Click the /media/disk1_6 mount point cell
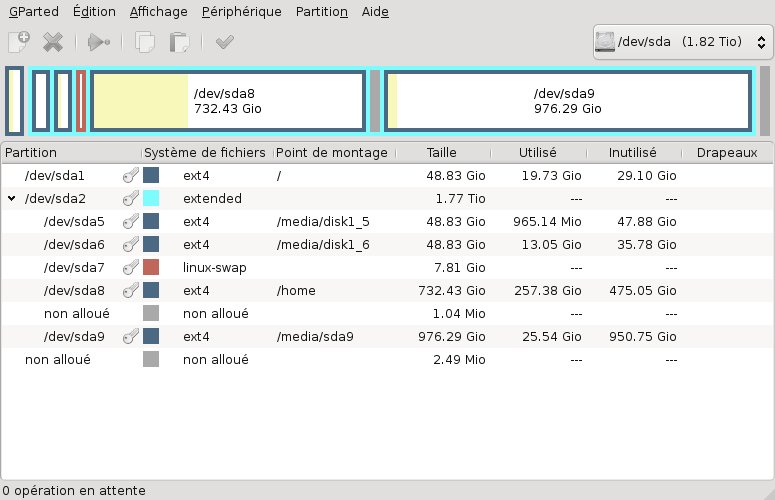Viewport: 775px width, 500px height. pyautogui.click(x=323, y=245)
